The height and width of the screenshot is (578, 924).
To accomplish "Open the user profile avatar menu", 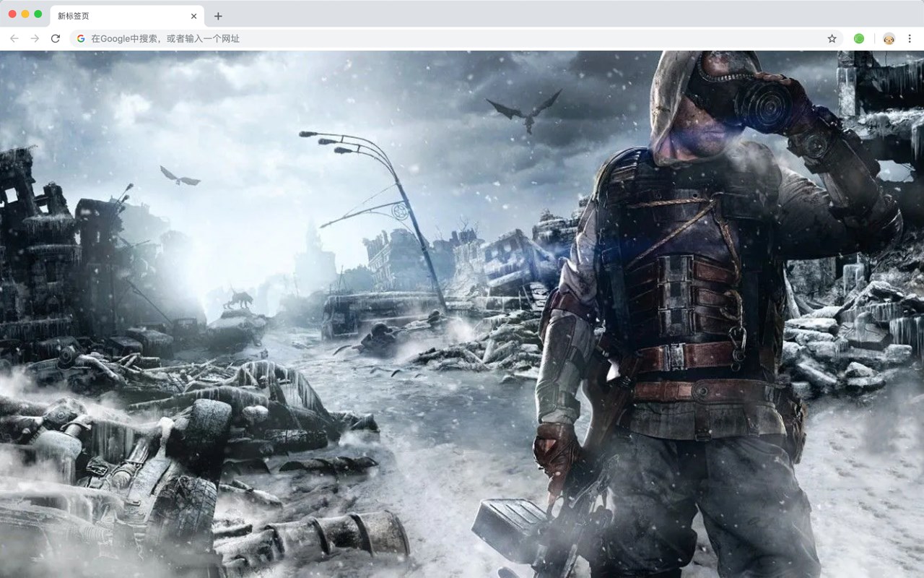I will click(x=889, y=38).
